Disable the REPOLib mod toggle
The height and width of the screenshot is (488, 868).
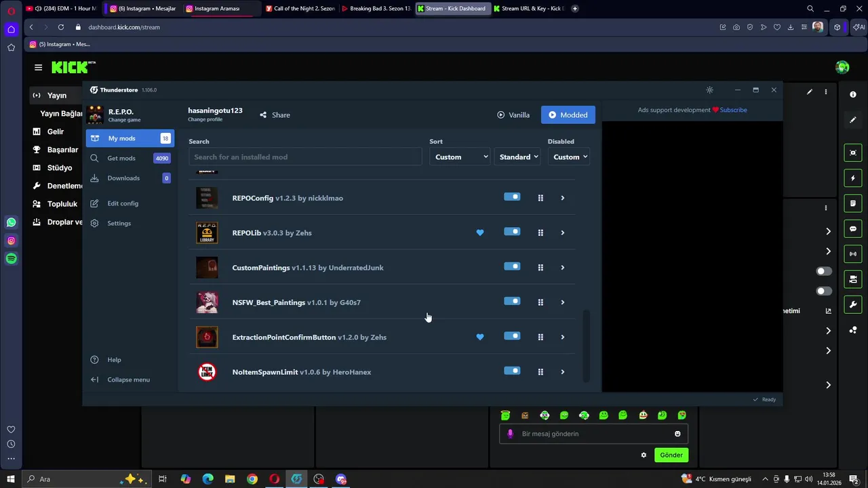[x=512, y=232]
